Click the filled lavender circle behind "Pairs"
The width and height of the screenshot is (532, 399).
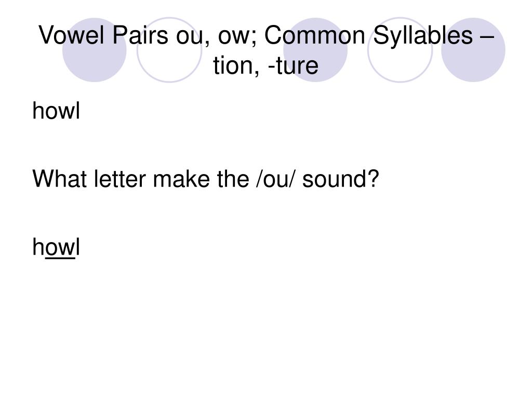(x=95, y=50)
